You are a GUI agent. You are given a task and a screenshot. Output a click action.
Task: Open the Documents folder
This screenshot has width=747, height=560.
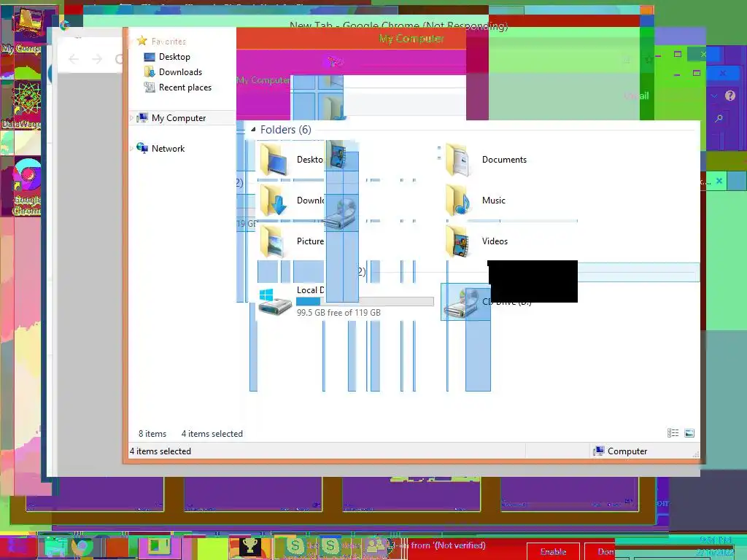(486, 160)
